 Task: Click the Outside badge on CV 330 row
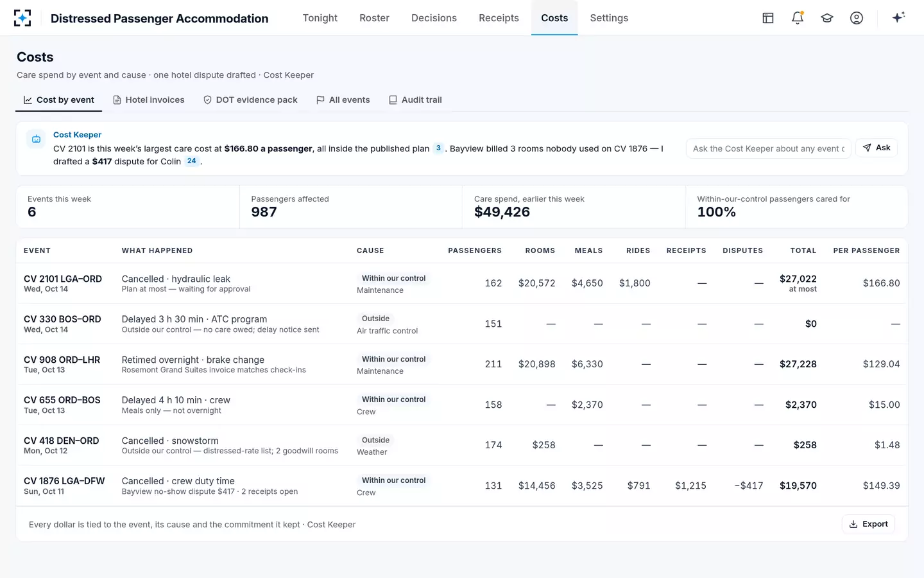(x=375, y=319)
